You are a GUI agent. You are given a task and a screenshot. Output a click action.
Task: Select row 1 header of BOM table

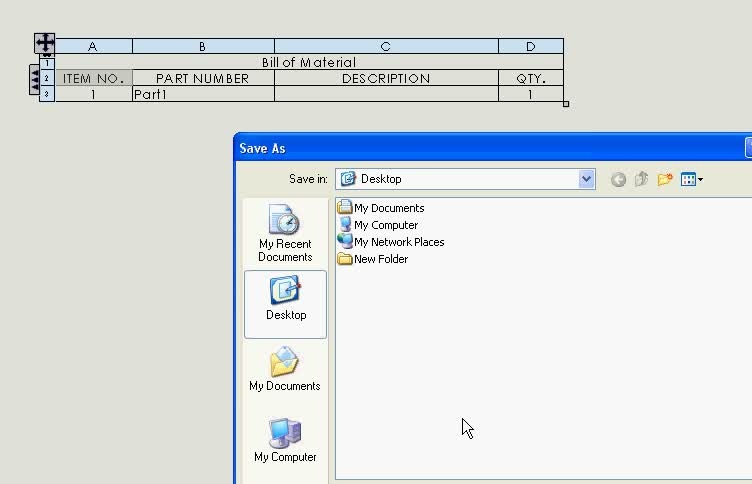[47, 62]
